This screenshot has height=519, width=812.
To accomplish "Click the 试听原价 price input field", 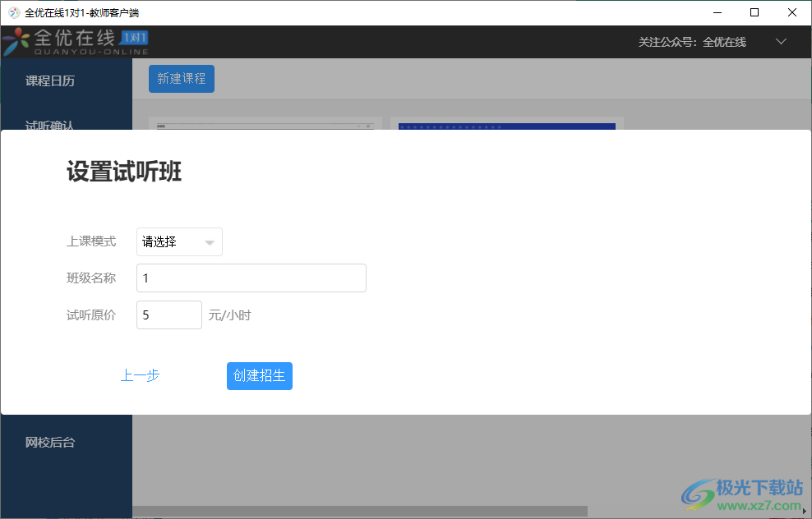I will pos(168,315).
